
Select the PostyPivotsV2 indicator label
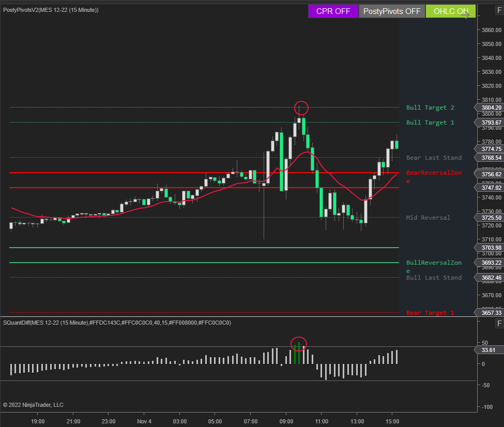[51, 10]
